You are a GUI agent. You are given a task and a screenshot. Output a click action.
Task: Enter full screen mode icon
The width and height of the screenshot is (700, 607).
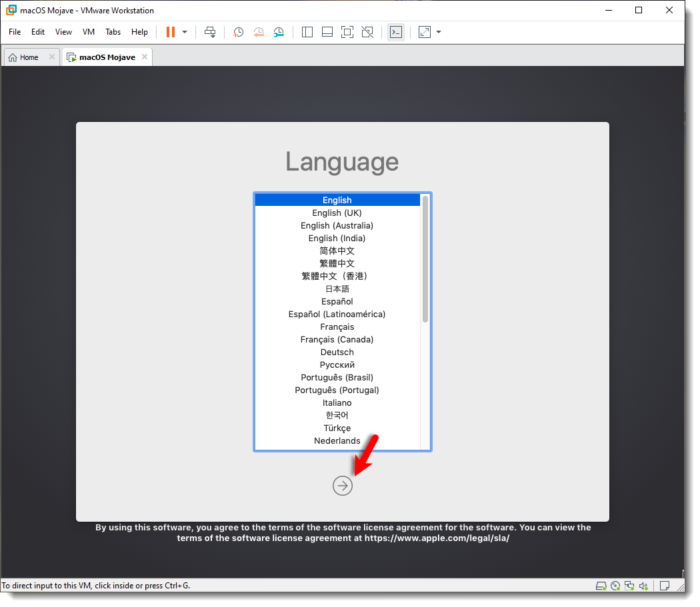point(347,32)
